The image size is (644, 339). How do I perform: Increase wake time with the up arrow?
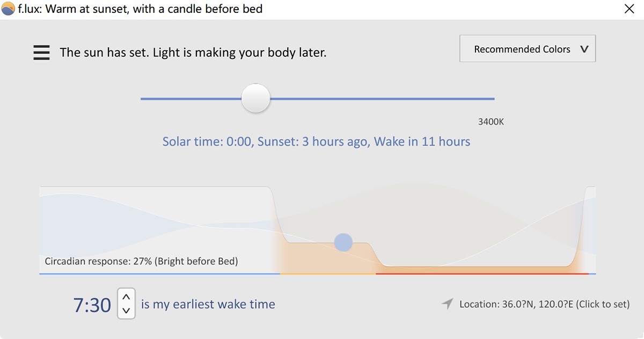pyautogui.click(x=126, y=297)
